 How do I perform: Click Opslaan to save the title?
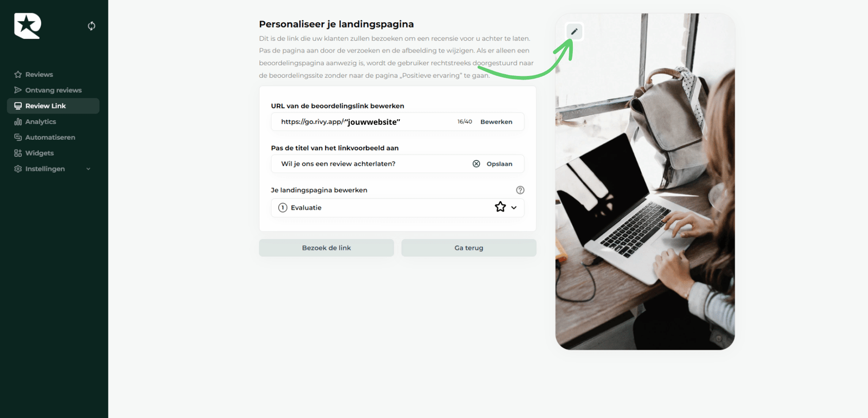499,164
